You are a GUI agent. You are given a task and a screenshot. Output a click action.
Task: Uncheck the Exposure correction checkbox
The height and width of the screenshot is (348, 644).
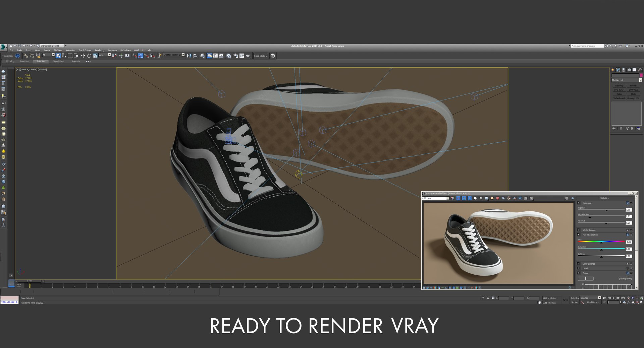tap(578, 203)
